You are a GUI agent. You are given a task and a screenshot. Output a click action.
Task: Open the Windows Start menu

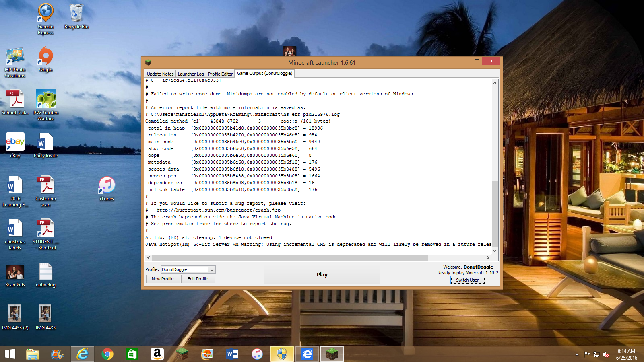[10, 354]
